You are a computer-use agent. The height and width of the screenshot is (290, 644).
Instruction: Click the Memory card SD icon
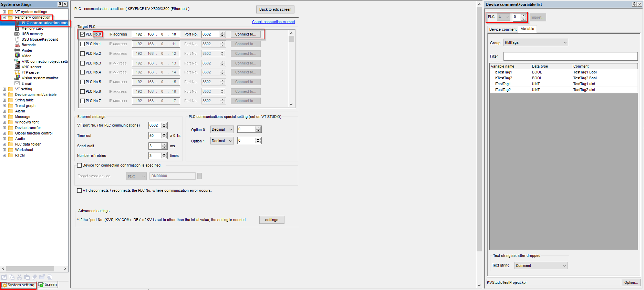click(17, 29)
